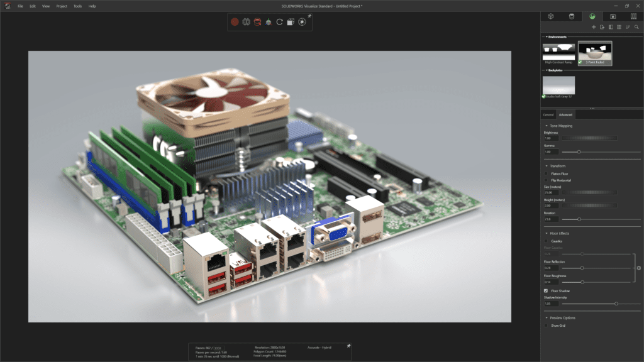Open the Tools menu

pos(77,6)
